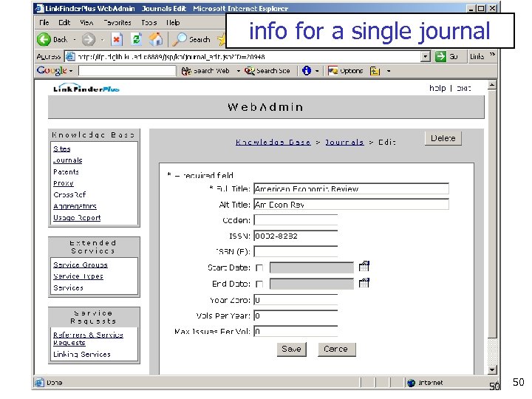This screenshot has height=399, width=532.
Task: Expand the Links toolbar chevron
Action: 492,54
